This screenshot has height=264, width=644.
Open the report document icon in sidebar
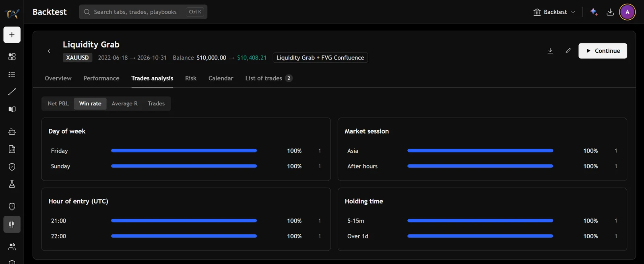click(x=12, y=149)
